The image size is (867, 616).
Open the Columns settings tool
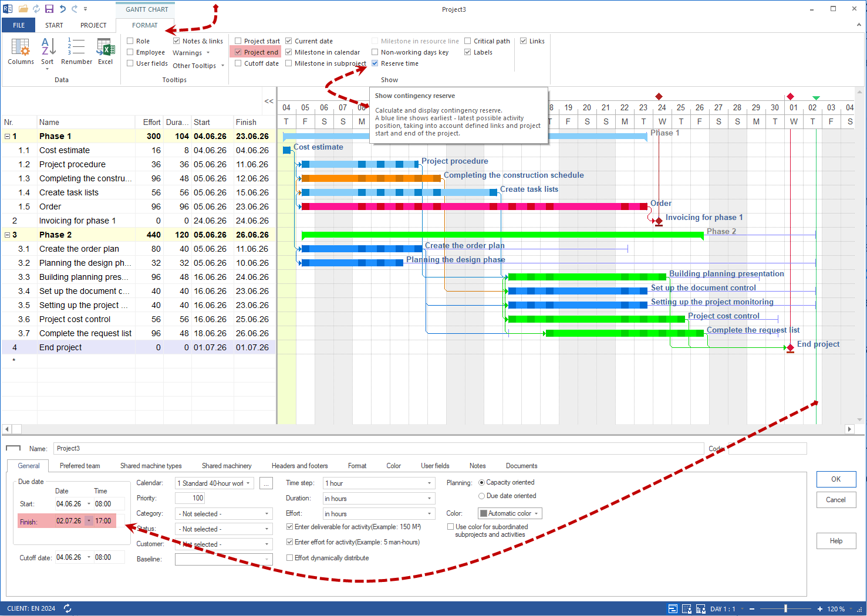21,52
